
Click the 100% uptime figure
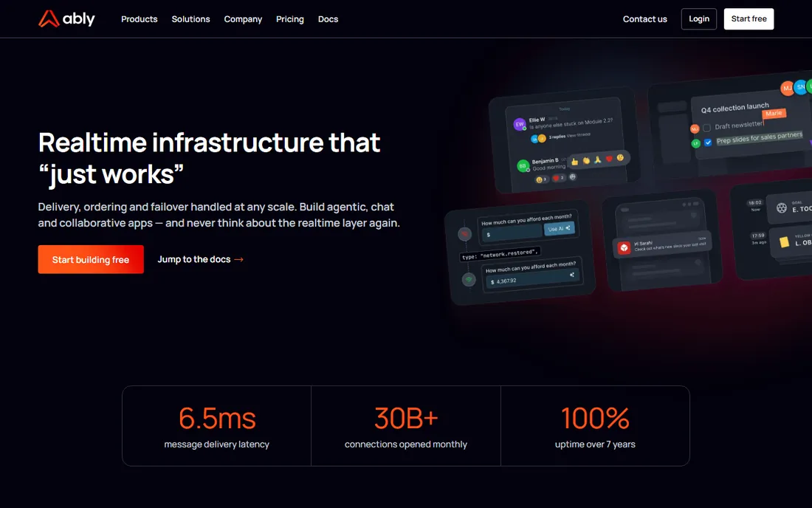(x=595, y=418)
